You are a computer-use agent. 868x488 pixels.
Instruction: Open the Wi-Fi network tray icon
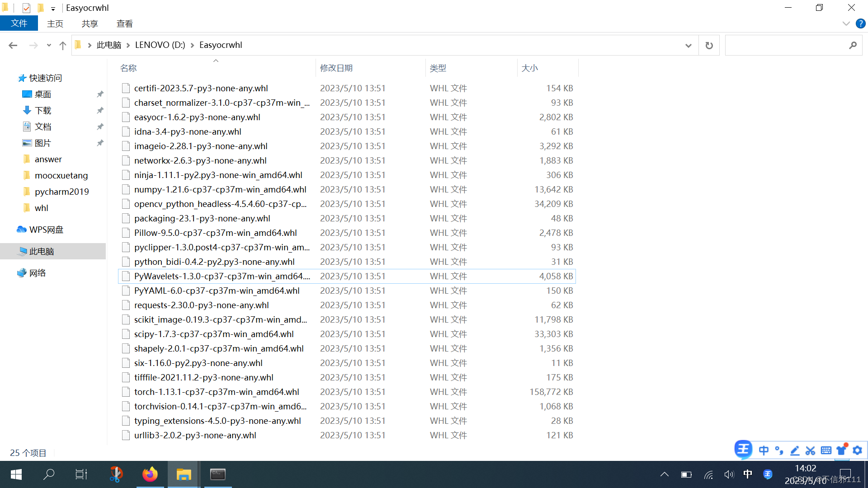point(708,474)
